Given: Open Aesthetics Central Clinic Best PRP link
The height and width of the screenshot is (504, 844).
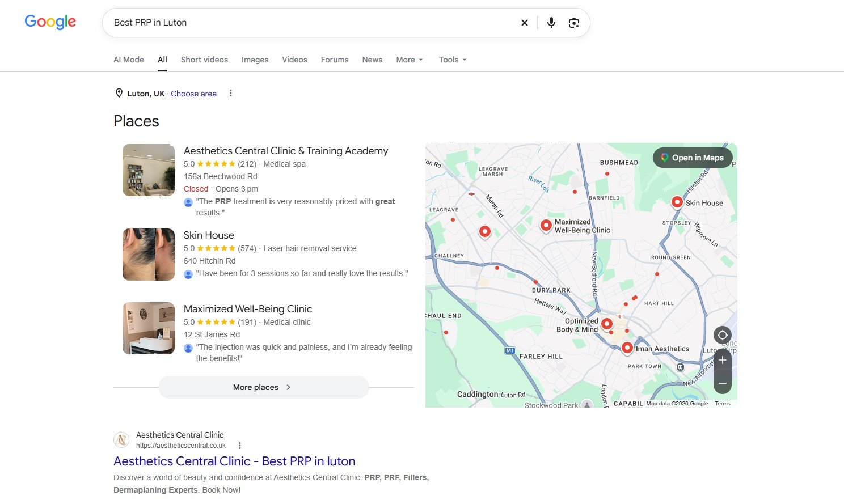Looking at the screenshot, I should [234, 461].
